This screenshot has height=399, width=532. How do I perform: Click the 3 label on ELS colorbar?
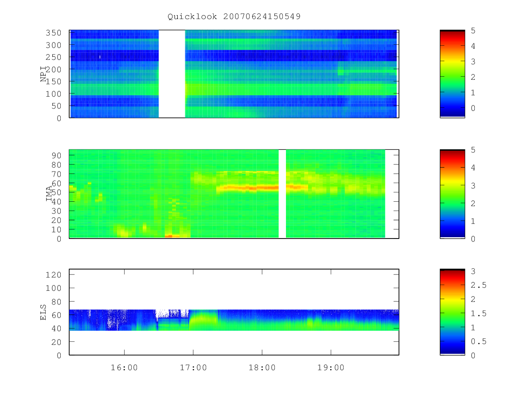pos(473,271)
